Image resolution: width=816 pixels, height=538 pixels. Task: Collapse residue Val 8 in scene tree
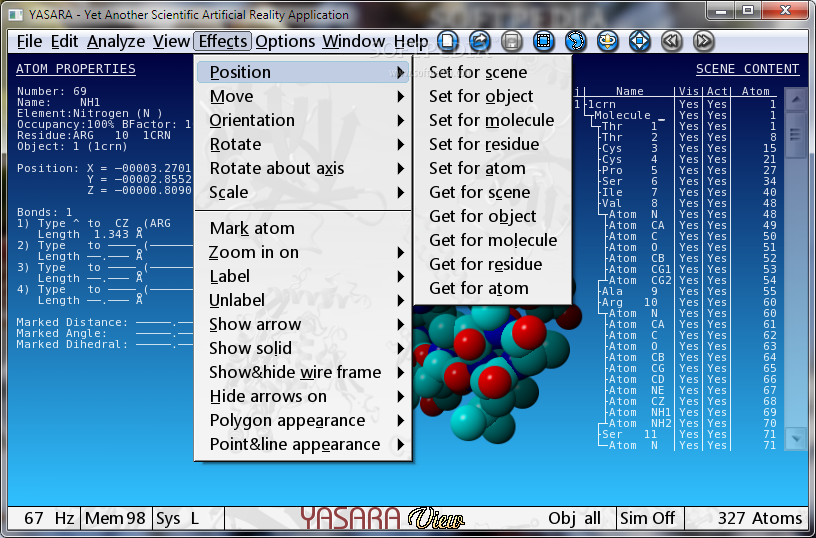[601, 203]
